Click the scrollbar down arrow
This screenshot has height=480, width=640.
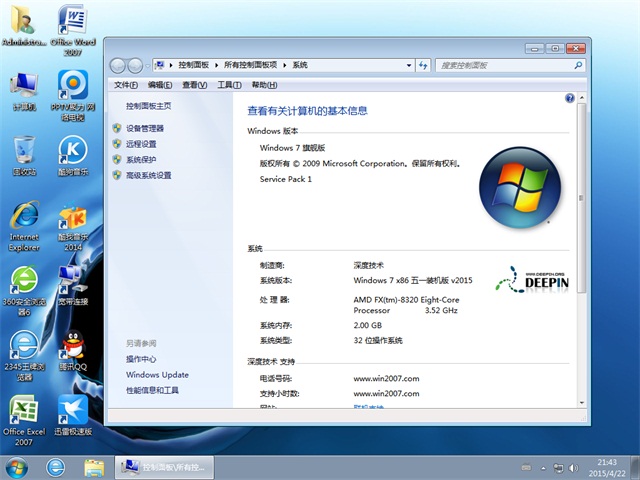pyautogui.click(x=581, y=403)
